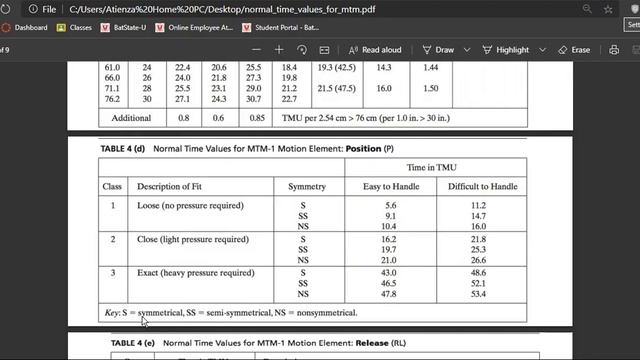The image size is (640, 360).
Task: Click the 'Difficult to Handle' header
Action: click(x=482, y=187)
